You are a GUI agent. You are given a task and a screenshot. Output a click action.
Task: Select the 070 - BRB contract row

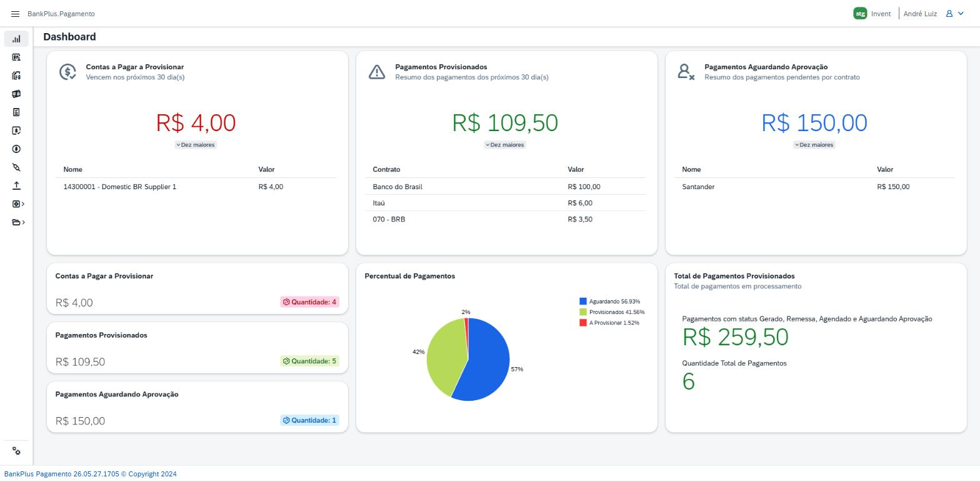505,219
